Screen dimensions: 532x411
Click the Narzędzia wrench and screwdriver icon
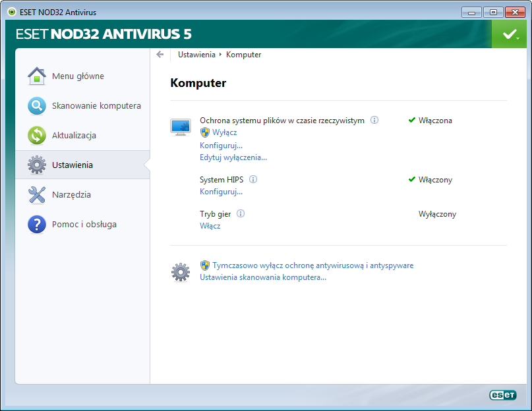click(x=37, y=195)
